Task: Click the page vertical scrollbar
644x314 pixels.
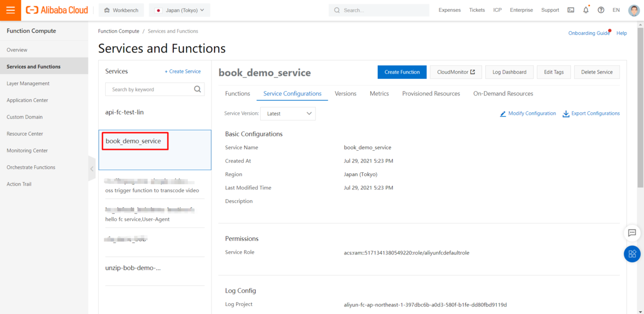Action: pos(641,107)
